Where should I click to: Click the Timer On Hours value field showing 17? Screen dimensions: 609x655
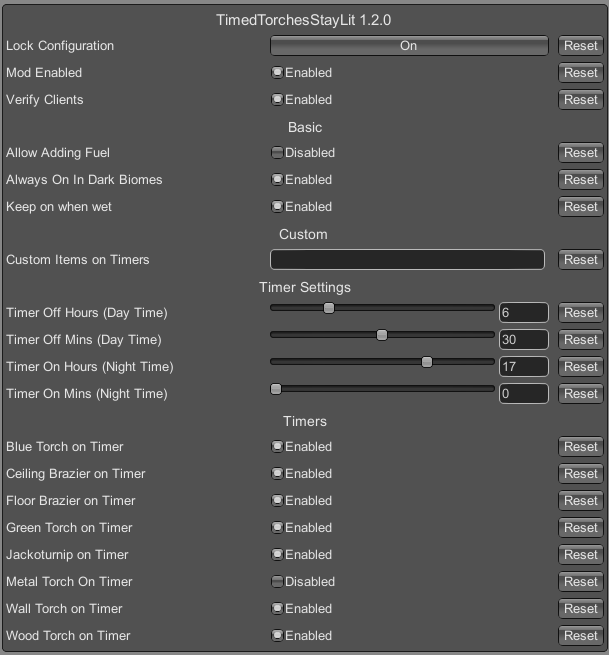pos(524,366)
